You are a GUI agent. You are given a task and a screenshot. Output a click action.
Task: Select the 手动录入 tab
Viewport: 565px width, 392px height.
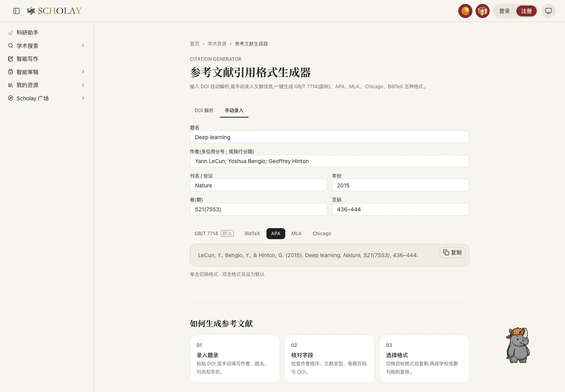click(x=234, y=111)
